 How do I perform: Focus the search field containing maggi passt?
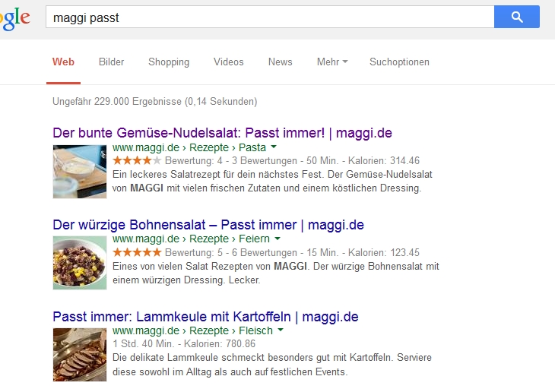coord(270,17)
